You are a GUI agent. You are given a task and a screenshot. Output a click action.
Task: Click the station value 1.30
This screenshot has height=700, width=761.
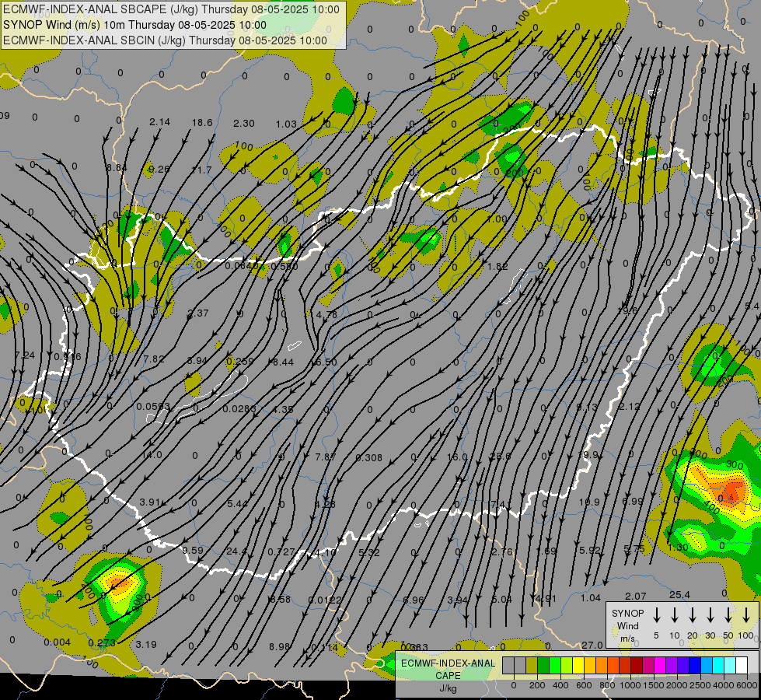click(x=678, y=547)
